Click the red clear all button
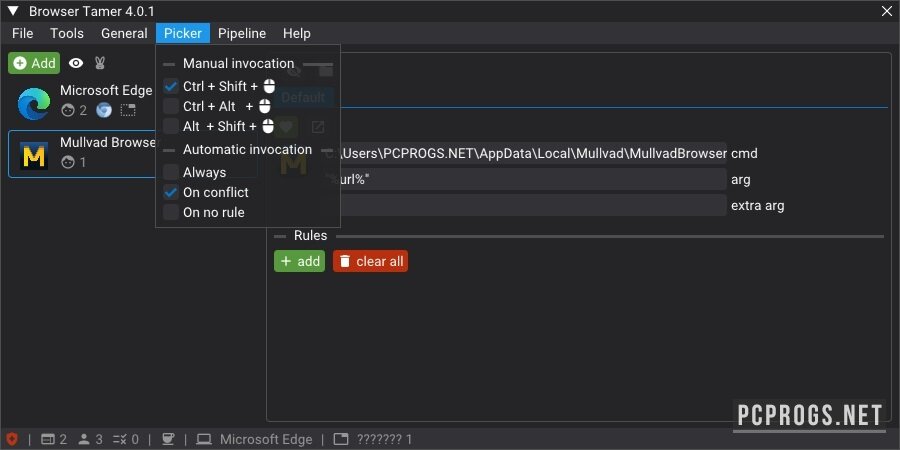 (370, 261)
